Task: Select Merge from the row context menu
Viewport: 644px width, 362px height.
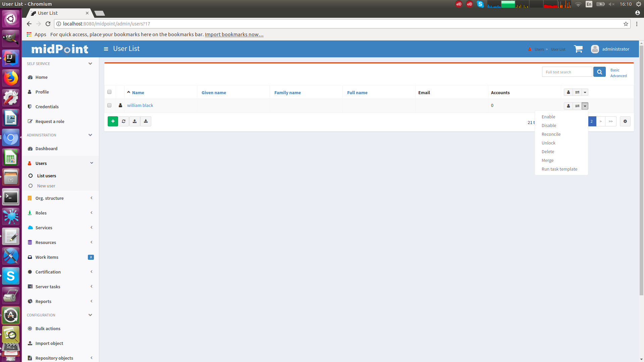Action: pyautogui.click(x=547, y=160)
